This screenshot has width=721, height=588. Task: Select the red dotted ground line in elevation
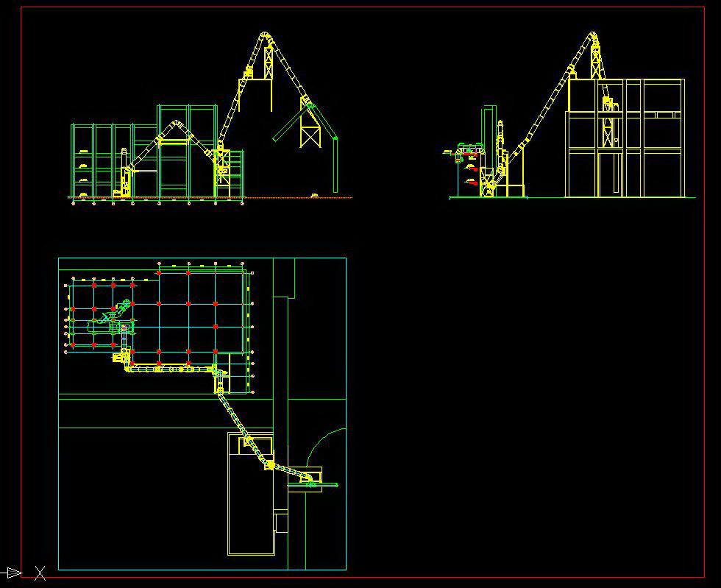tap(210, 198)
